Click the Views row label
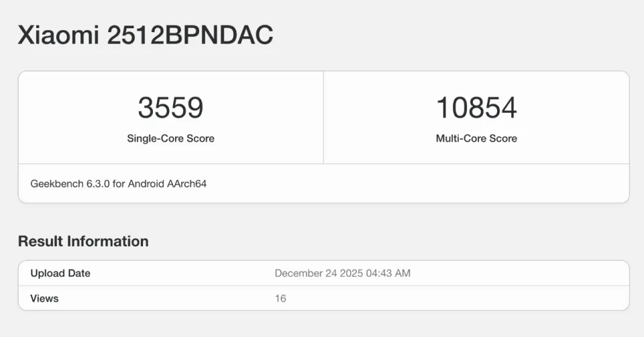The height and width of the screenshot is (337, 644). tap(44, 298)
